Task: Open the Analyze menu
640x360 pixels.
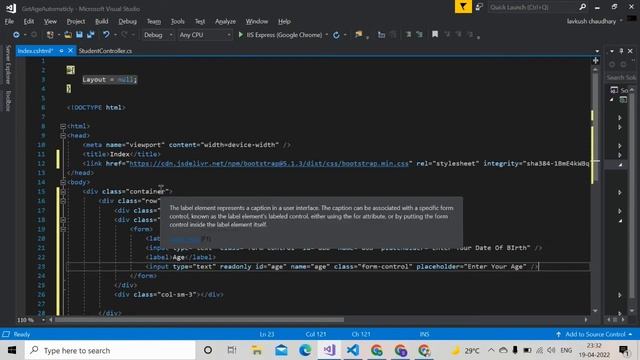Action: [225, 21]
